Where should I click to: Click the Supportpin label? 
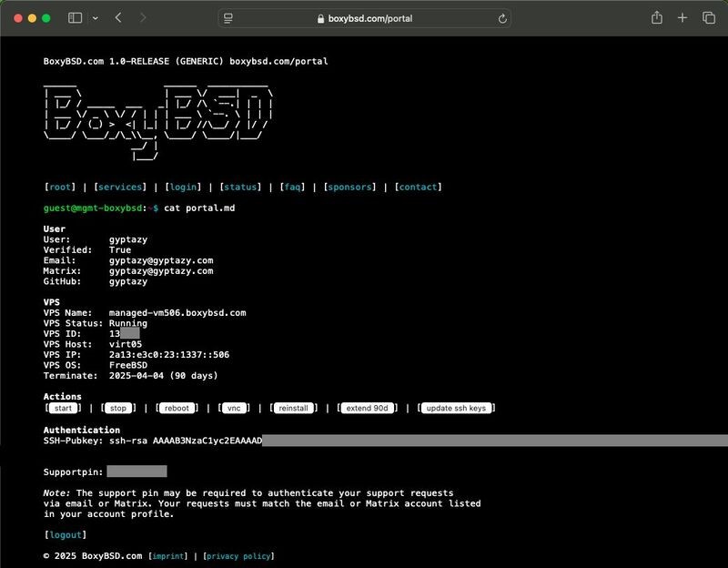pyautogui.click(x=74, y=472)
